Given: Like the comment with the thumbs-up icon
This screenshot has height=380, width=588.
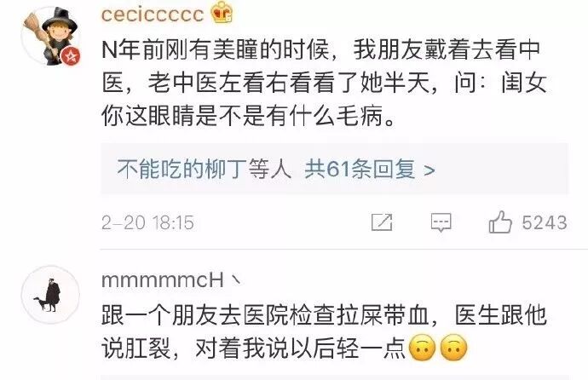Looking at the screenshot, I should [500, 222].
